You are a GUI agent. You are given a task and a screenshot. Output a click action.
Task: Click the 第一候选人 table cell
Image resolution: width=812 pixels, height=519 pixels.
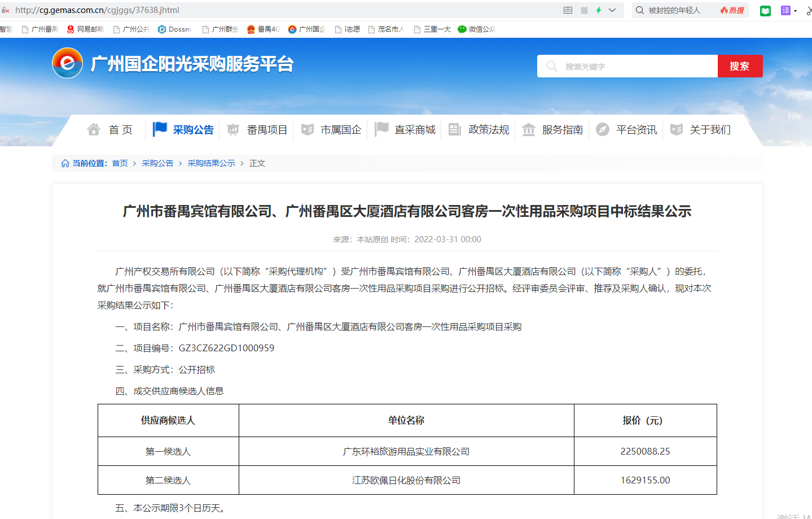click(x=168, y=451)
